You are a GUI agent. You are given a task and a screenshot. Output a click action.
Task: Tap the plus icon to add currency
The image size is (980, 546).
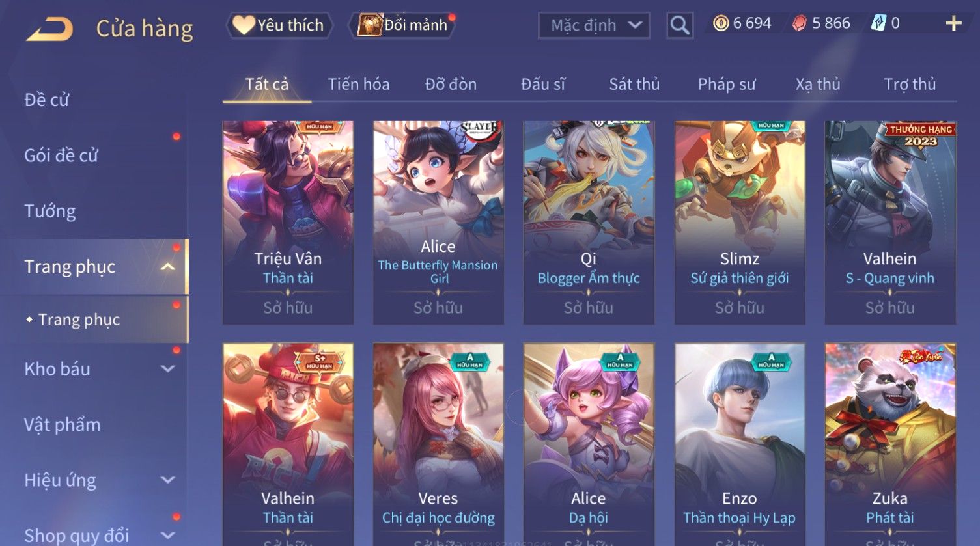click(953, 23)
